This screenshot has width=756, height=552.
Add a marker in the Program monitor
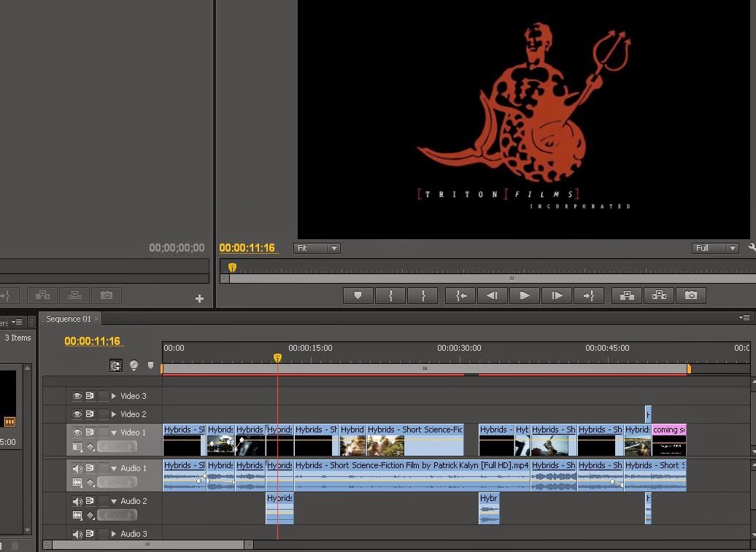click(358, 295)
